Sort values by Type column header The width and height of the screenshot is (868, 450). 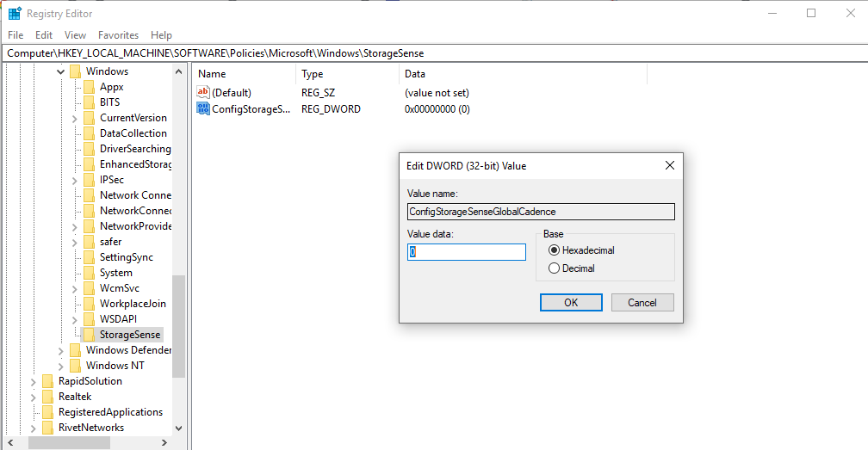click(x=347, y=73)
